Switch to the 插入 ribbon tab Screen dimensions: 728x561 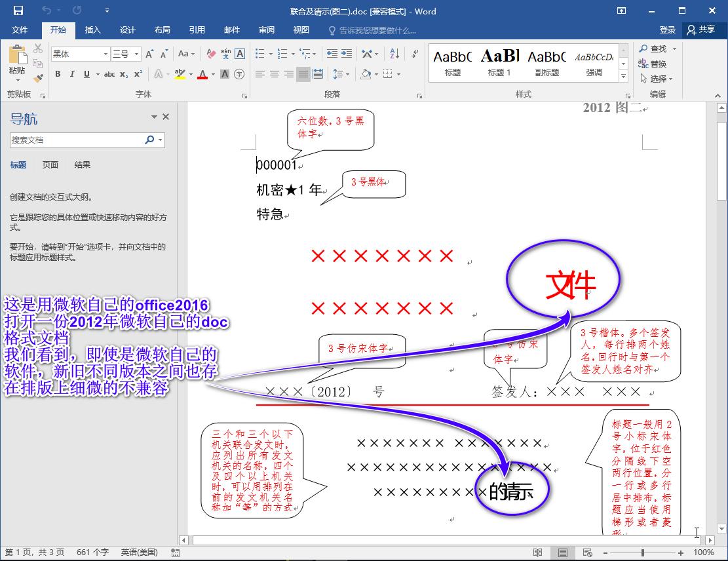92,30
